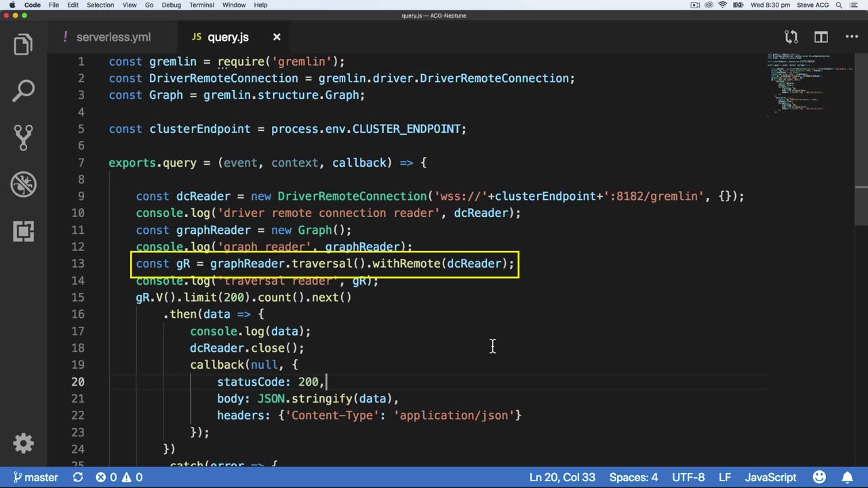Open the Search view in activity bar
Image resolution: width=868 pixels, height=488 pixels.
[23, 91]
